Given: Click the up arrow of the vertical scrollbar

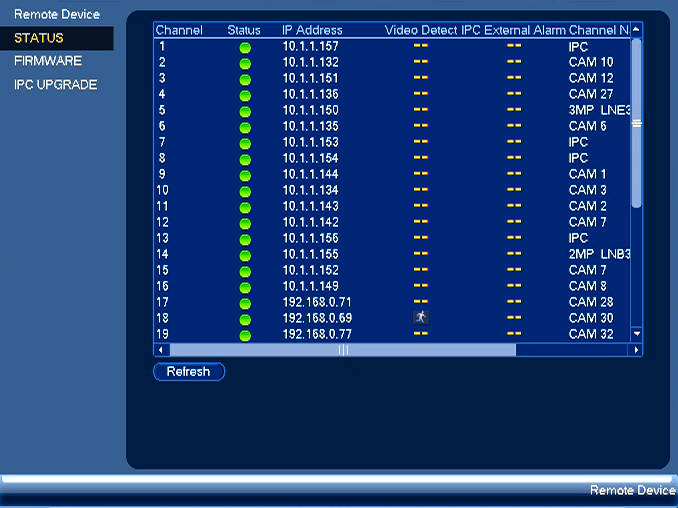Looking at the screenshot, I should tap(636, 30).
